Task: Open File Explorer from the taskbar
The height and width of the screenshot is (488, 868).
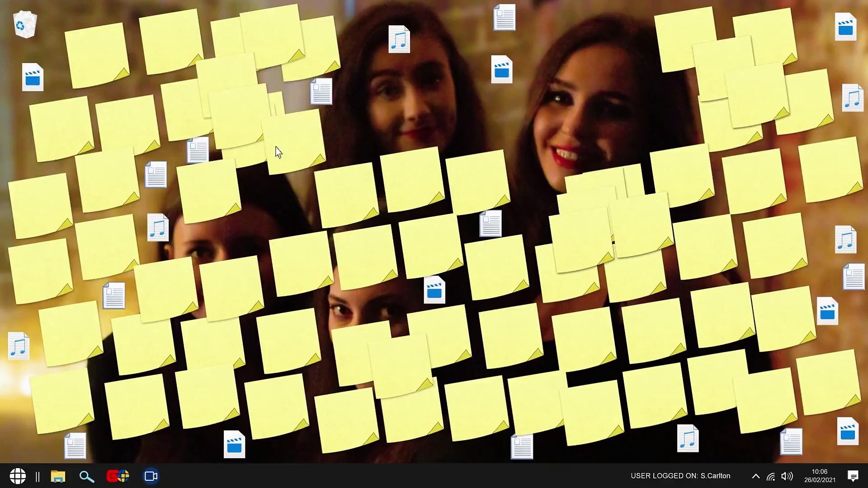Action: coord(58,476)
